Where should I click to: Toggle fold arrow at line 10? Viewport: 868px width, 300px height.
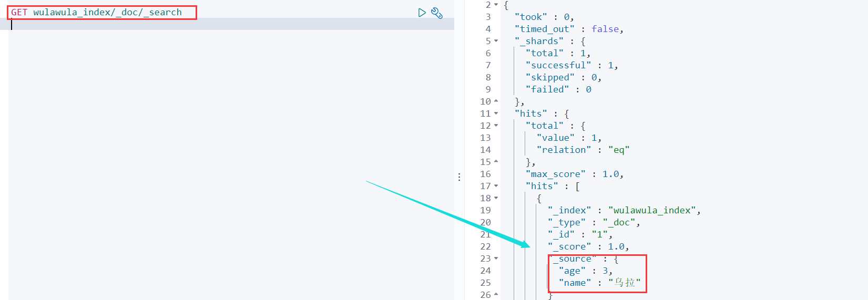496,101
